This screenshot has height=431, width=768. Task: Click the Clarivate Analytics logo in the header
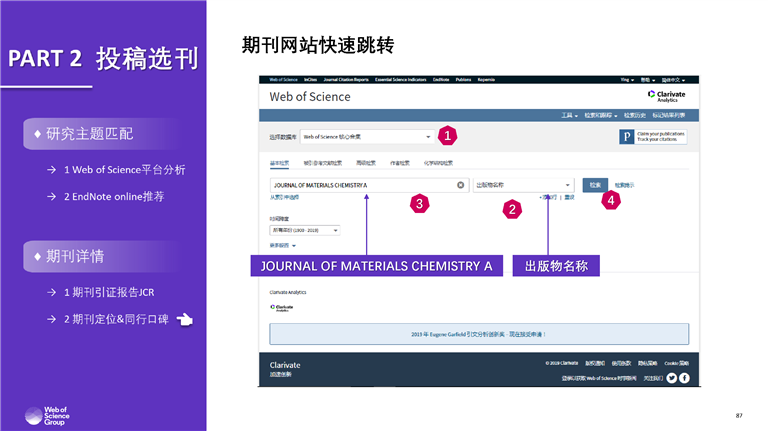pos(667,96)
